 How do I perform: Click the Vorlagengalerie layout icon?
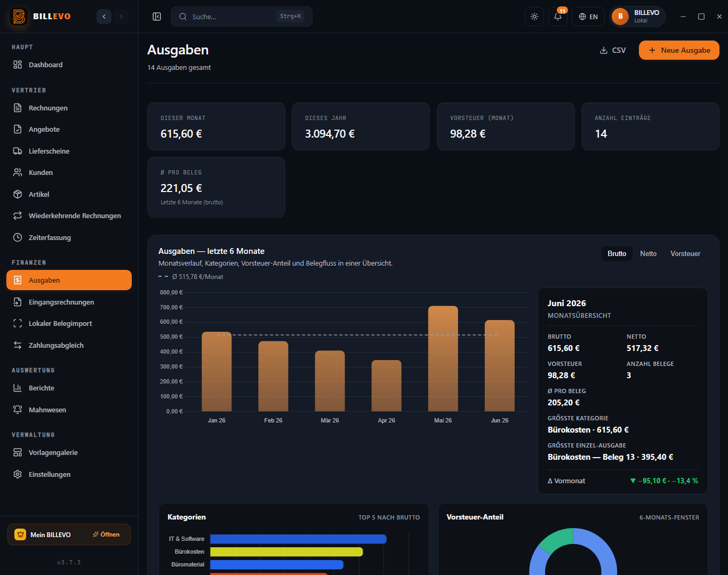pos(18,453)
